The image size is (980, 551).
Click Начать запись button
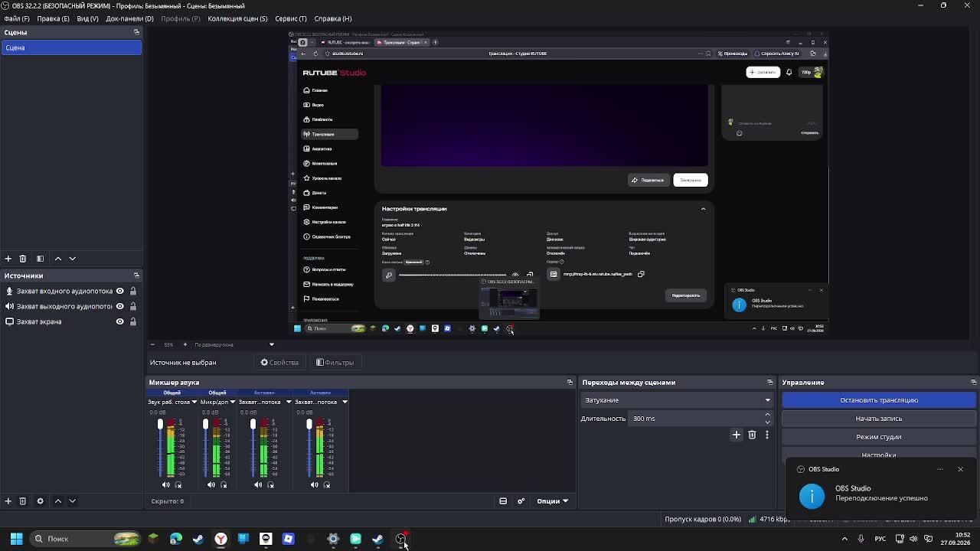click(879, 419)
